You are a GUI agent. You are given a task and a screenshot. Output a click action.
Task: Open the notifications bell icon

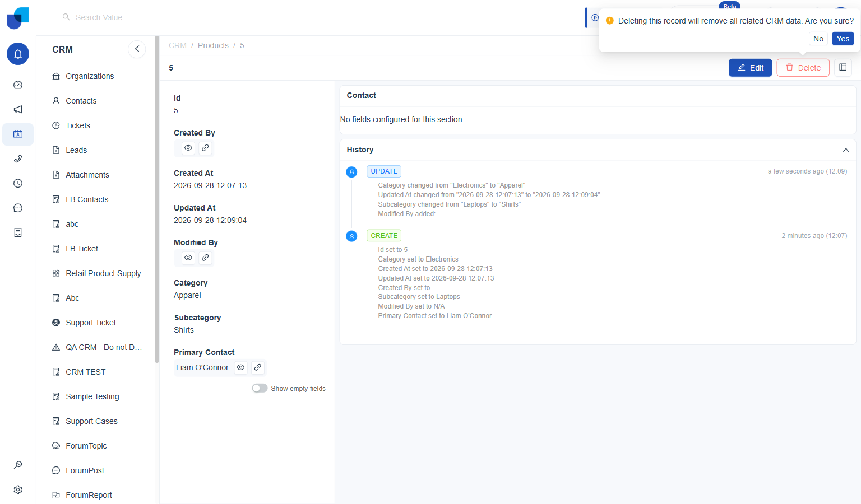[18, 54]
